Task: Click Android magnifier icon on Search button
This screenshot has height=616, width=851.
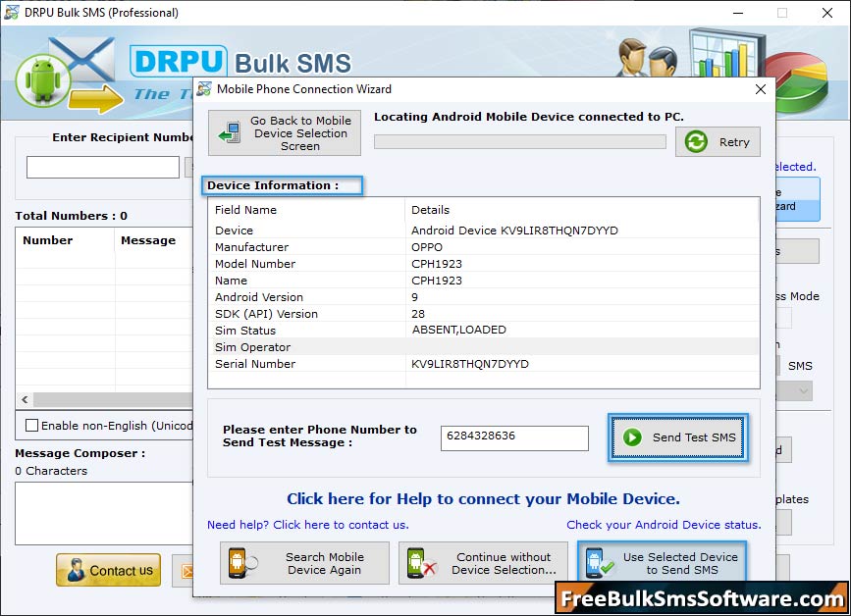Action: click(242, 563)
